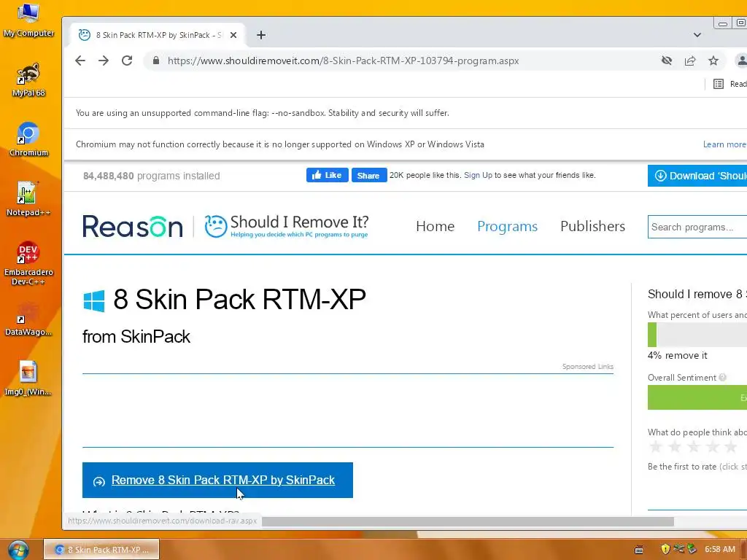
Task: Open the Programs menu item
Action: [508, 226]
